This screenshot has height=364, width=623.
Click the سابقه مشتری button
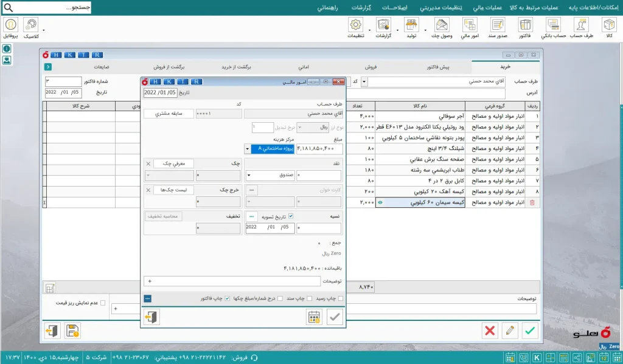tap(169, 114)
